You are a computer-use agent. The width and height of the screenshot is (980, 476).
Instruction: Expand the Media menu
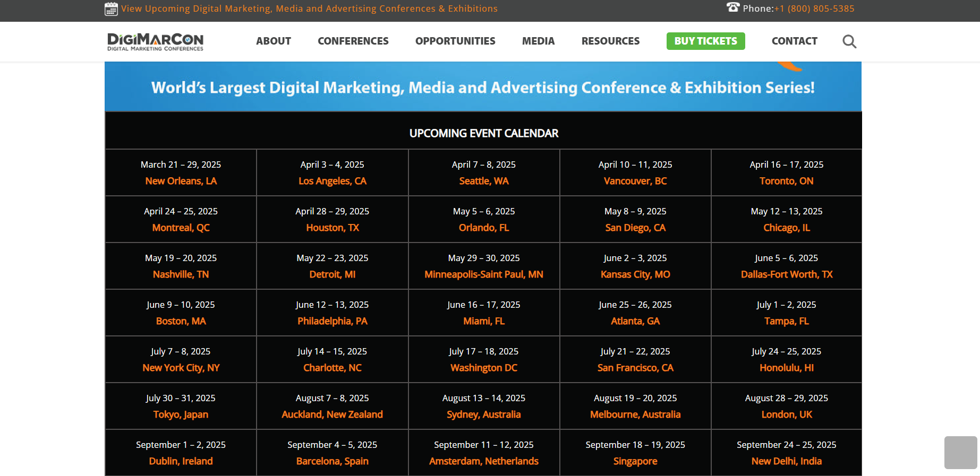point(538,41)
